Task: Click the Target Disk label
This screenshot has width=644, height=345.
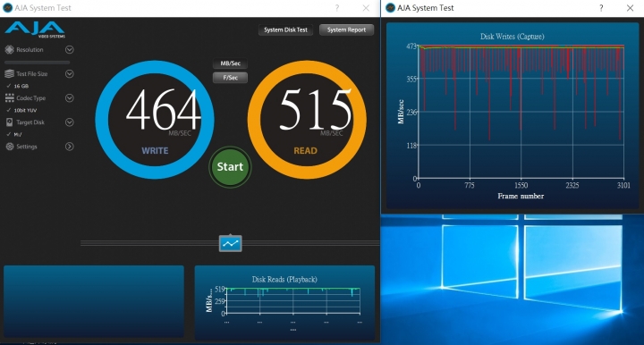Action: point(30,122)
